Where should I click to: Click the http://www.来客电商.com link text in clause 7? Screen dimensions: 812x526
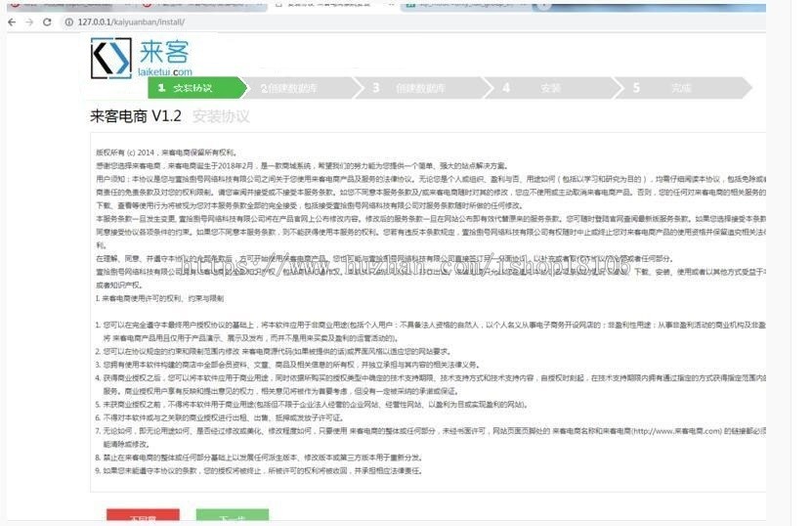(677, 430)
